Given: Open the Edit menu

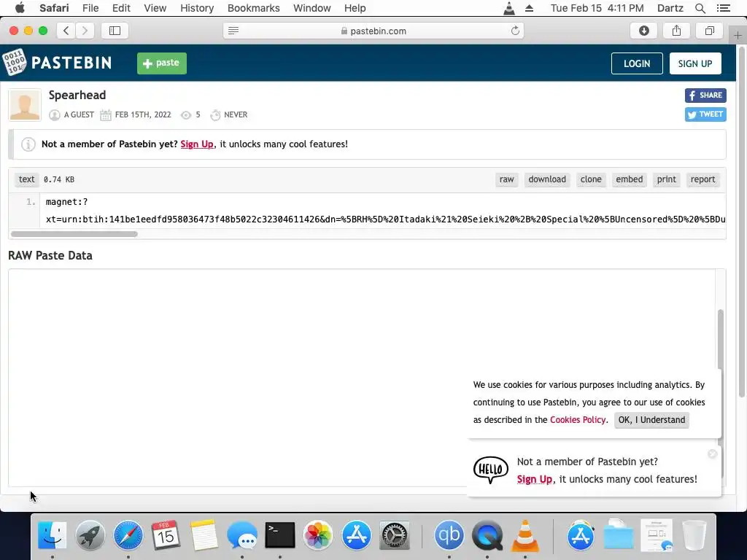Looking at the screenshot, I should click(x=121, y=8).
